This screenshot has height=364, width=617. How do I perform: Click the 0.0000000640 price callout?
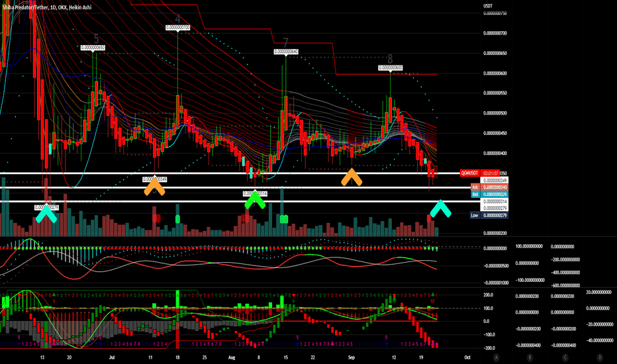tap(286, 52)
